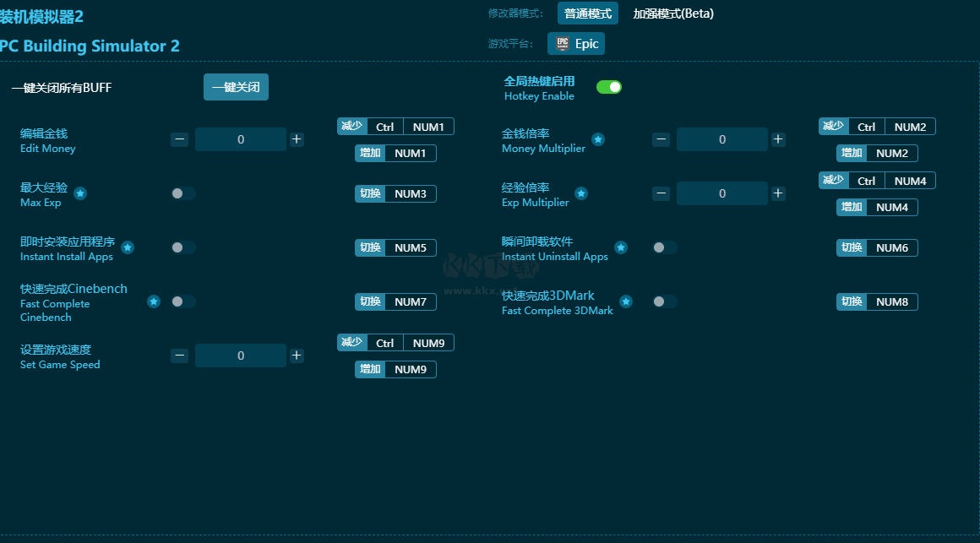Click Edit Money increase hotkey NUM1

[395, 153]
